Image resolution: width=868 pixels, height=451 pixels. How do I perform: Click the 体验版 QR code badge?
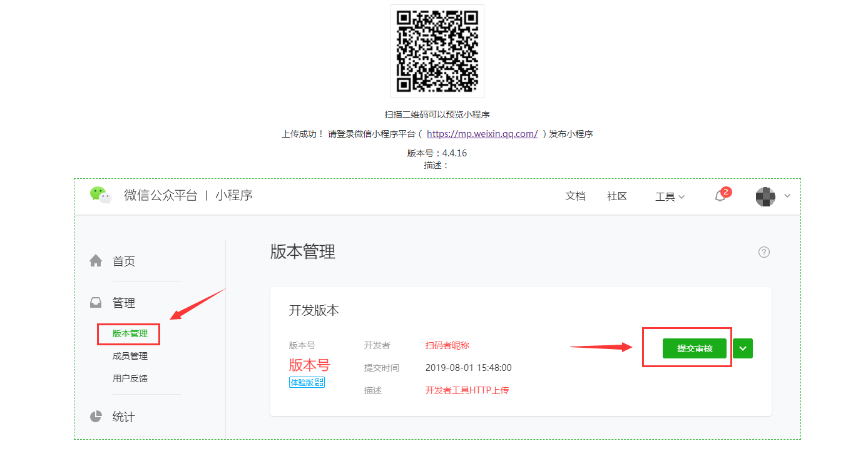pos(307,382)
